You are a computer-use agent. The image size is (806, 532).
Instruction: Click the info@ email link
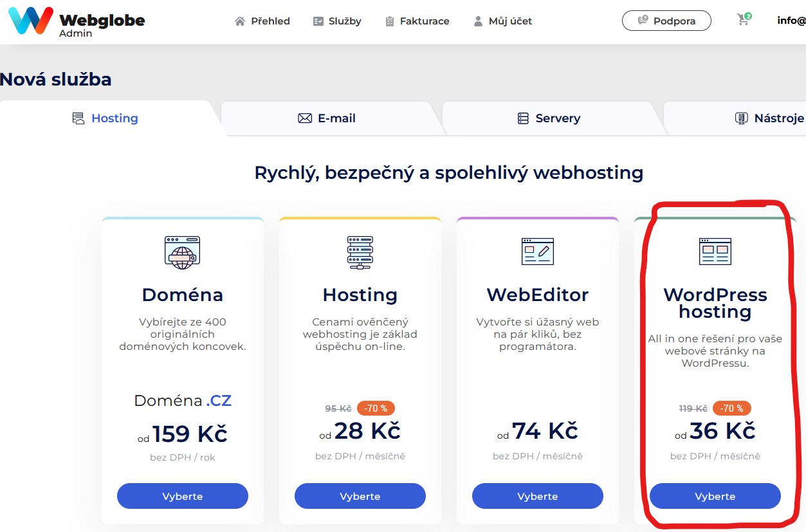tap(792, 20)
